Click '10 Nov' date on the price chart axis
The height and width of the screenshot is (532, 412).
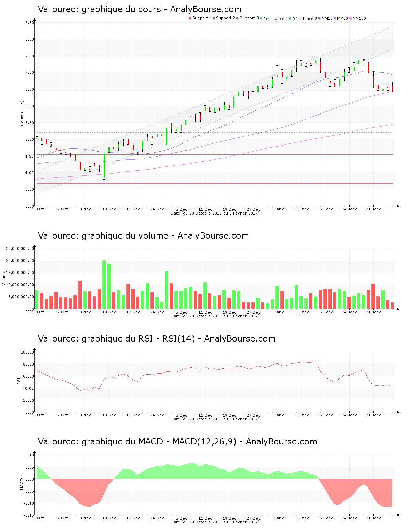click(109, 209)
